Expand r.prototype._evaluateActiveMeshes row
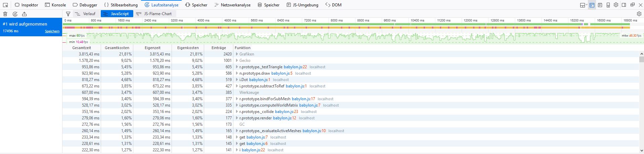This screenshot has height=154, width=644. 237,131
